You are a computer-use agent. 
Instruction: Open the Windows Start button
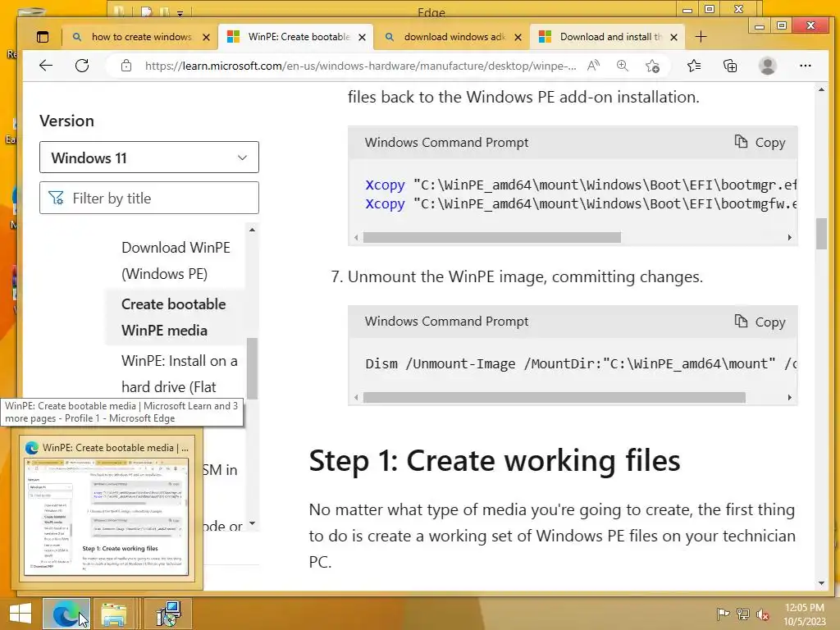[21, 614]
